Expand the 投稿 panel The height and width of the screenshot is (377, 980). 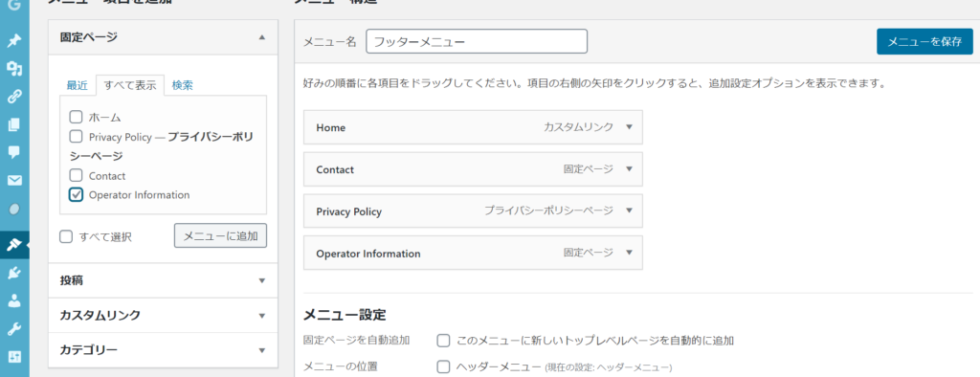[163, 280]
